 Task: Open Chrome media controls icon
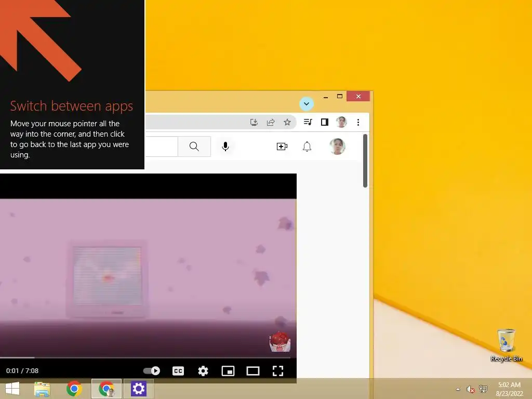tap(308, 122)
